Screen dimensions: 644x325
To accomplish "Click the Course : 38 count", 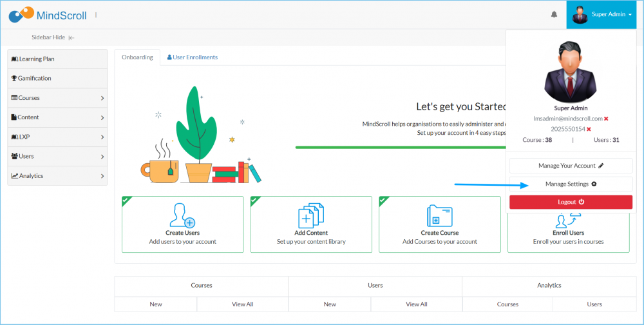I will [x=537, y=140].
